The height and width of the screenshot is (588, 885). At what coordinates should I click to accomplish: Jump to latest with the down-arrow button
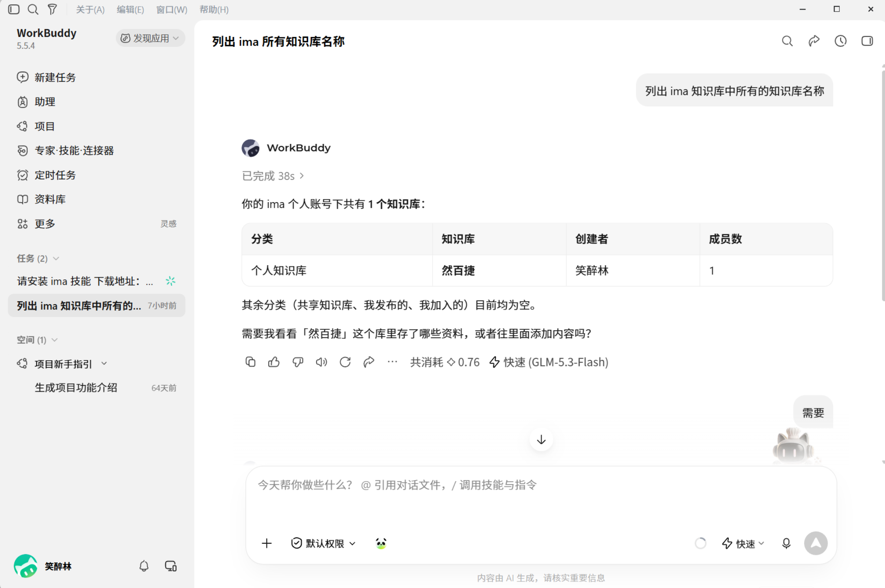541,439
